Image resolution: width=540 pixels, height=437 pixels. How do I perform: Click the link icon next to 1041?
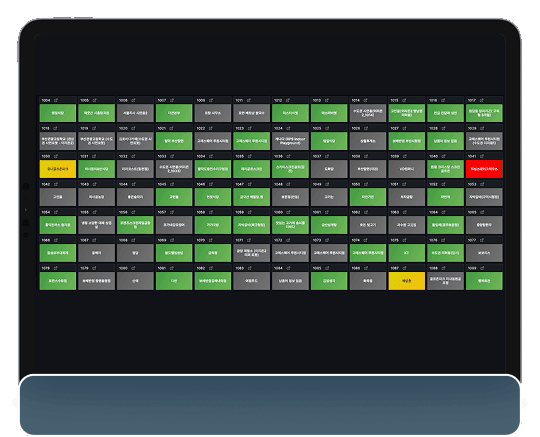click(482, 156)
